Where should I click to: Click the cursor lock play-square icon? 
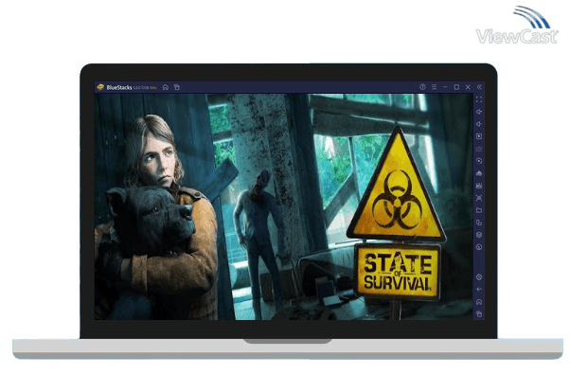coord(479,136)
